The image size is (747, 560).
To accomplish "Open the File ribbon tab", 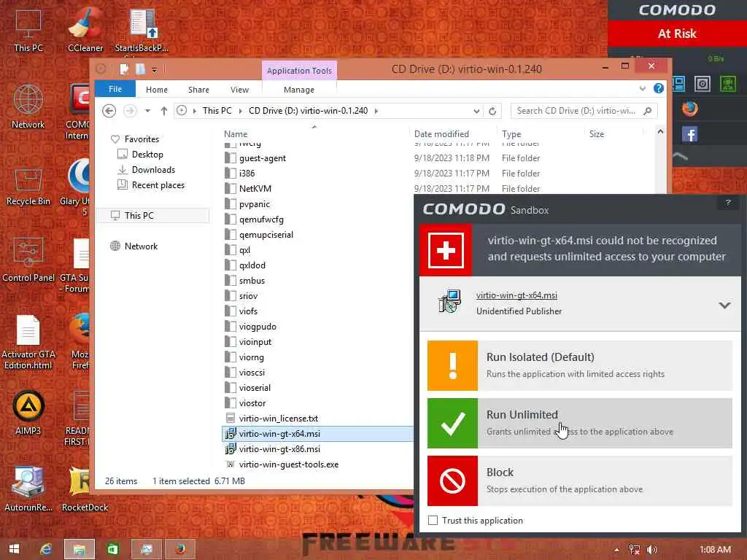I will [115, 89].
